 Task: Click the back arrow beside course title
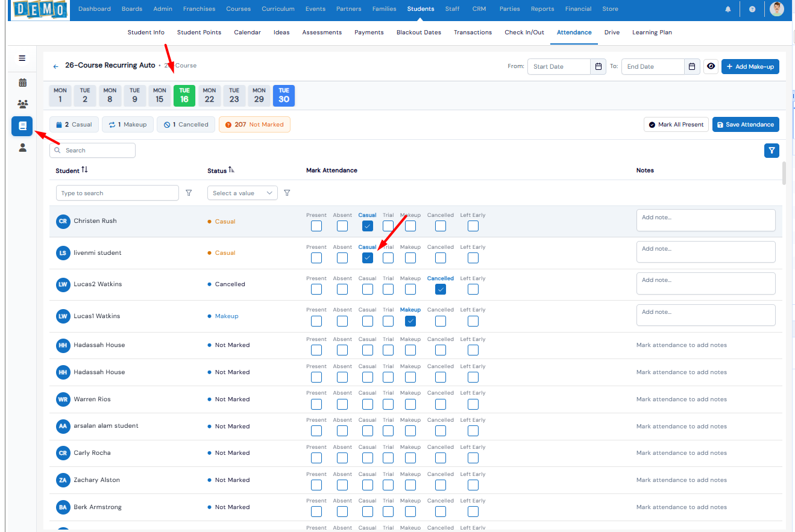(x=56, y=66)
